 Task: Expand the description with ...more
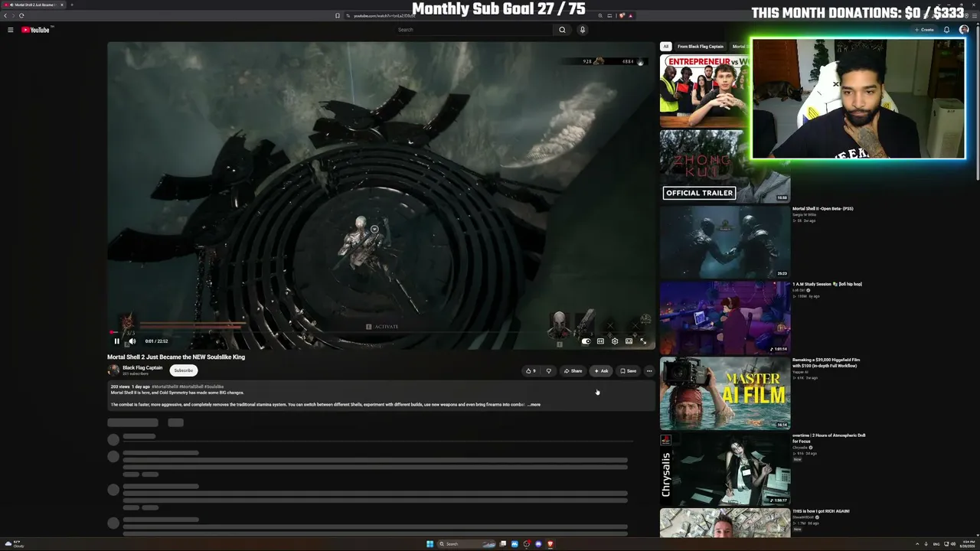(534, 405)
